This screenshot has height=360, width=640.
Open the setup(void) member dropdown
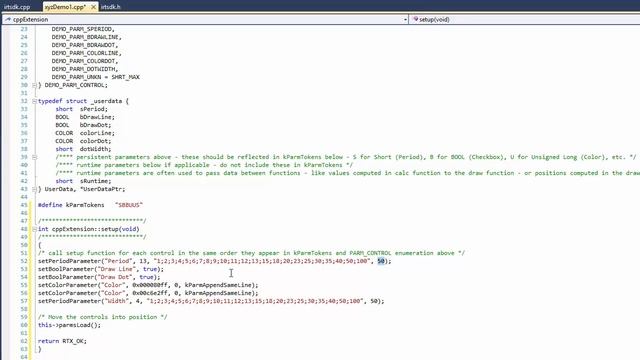click(x=525, y=19)
